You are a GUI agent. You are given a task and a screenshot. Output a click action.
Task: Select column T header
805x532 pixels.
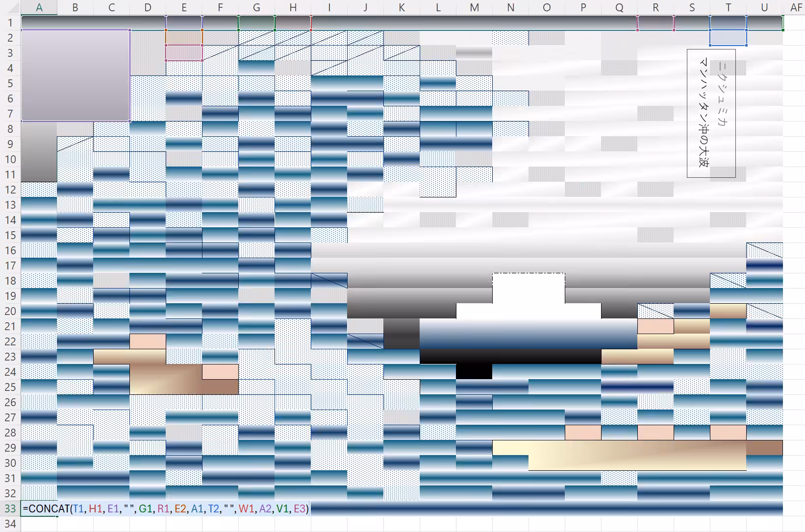tap(728, 7)
